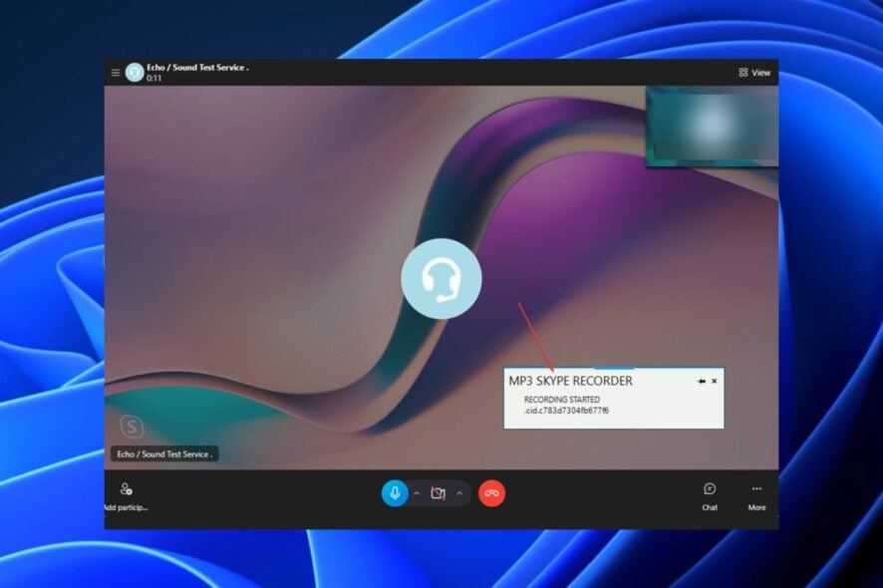Pin the MP3 Skype Recorder notification
This screenshot has height=588, width=883.
point(702,381)
